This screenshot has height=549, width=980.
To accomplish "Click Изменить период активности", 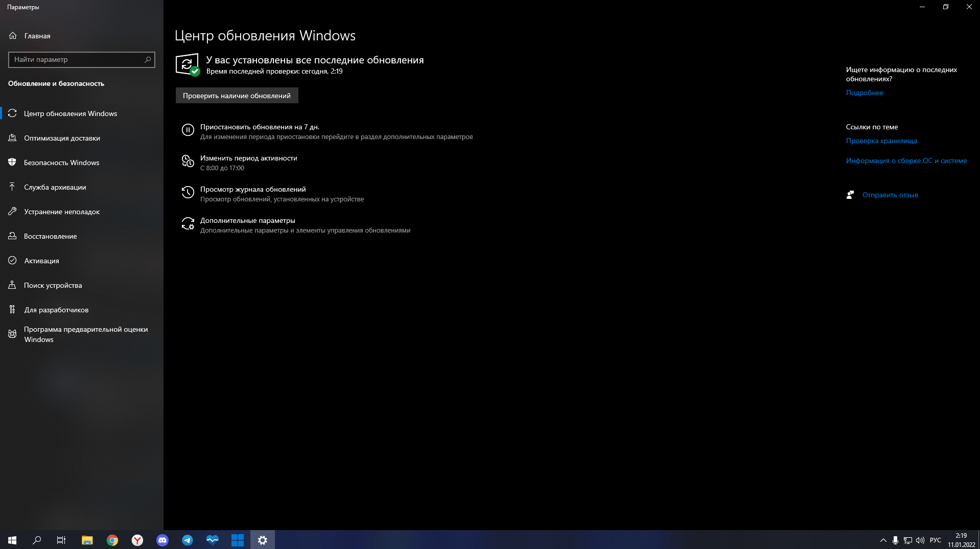I will click(249, 158).
